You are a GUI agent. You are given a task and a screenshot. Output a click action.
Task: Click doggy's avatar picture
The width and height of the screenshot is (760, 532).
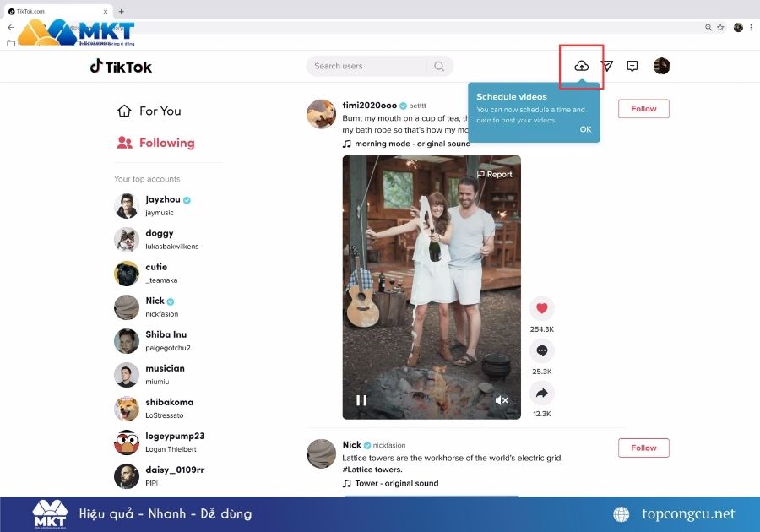pyautogui.click(x=127, y=239)
